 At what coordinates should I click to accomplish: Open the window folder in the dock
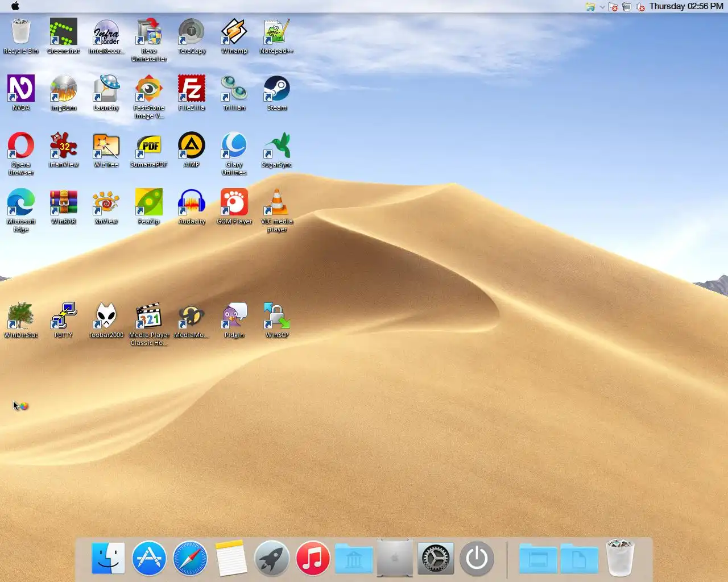coord(538,558)
